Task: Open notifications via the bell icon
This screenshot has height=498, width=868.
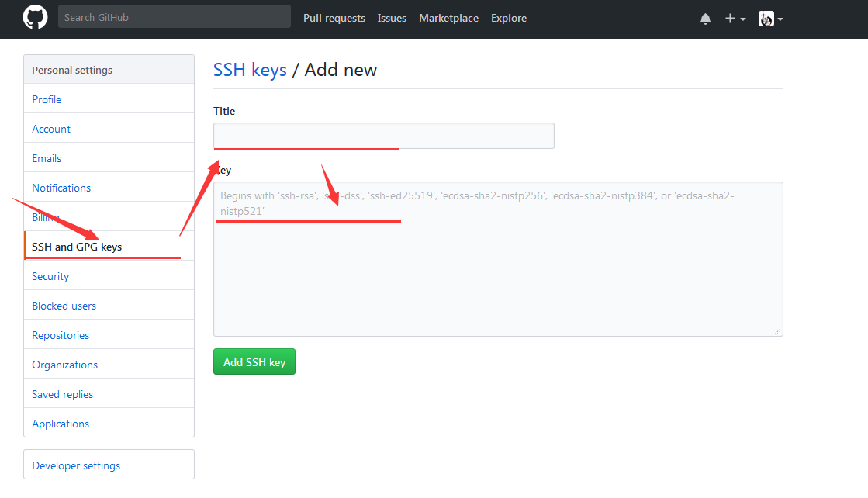Action: pos(705,18)
